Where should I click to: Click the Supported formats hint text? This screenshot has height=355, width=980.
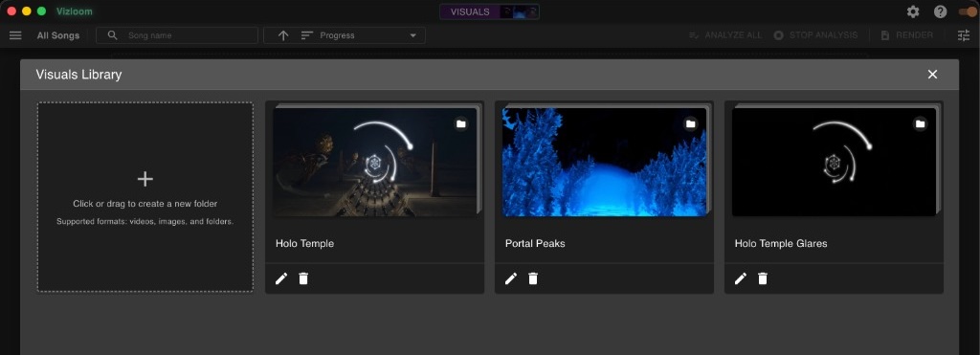pyautogui.click(x=145, y=221)
